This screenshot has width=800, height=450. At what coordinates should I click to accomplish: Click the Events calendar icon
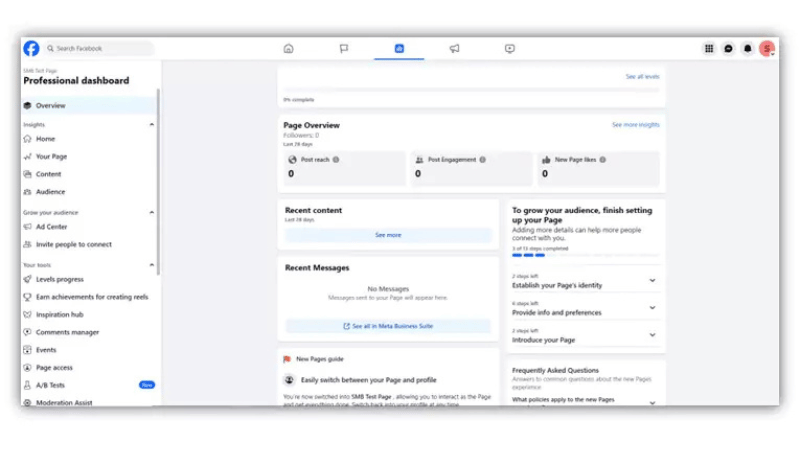point(28,349)
